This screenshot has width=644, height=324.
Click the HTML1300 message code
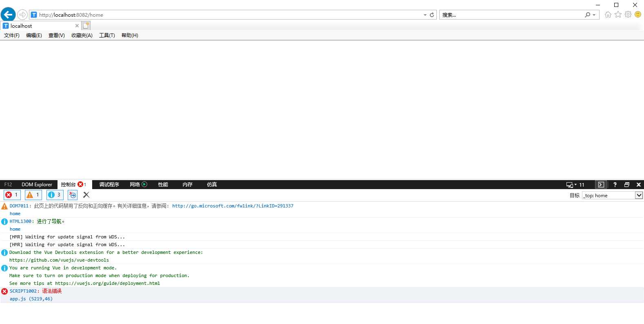pyautogui.click(x=20, y=221)
